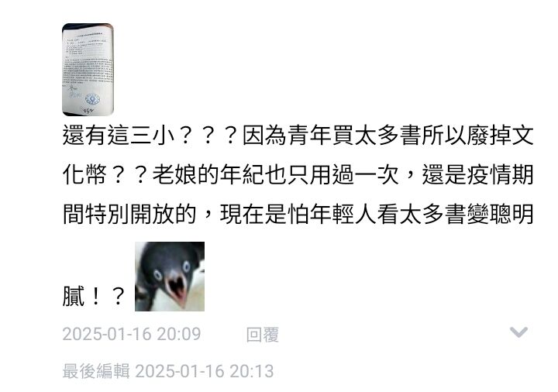Click the word 聰明 ending third line
This screenshot has height=392, width=558.
pos(511,214)
